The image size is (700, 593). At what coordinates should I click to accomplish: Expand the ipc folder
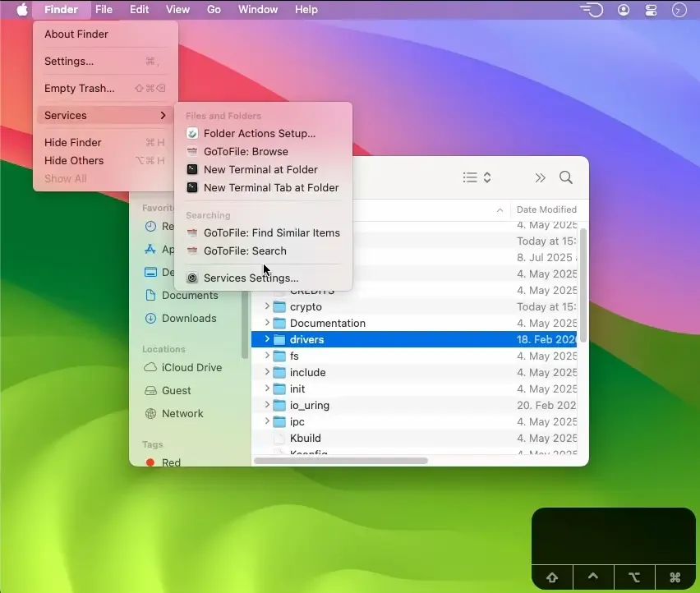pyautogui.click(x=267, y=421)
